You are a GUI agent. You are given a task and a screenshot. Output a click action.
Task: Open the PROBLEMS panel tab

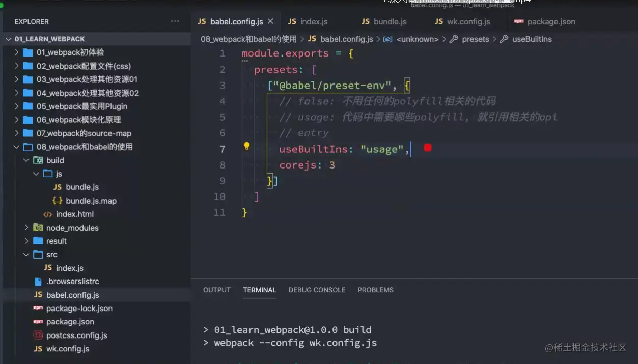(x=375, y=290)
